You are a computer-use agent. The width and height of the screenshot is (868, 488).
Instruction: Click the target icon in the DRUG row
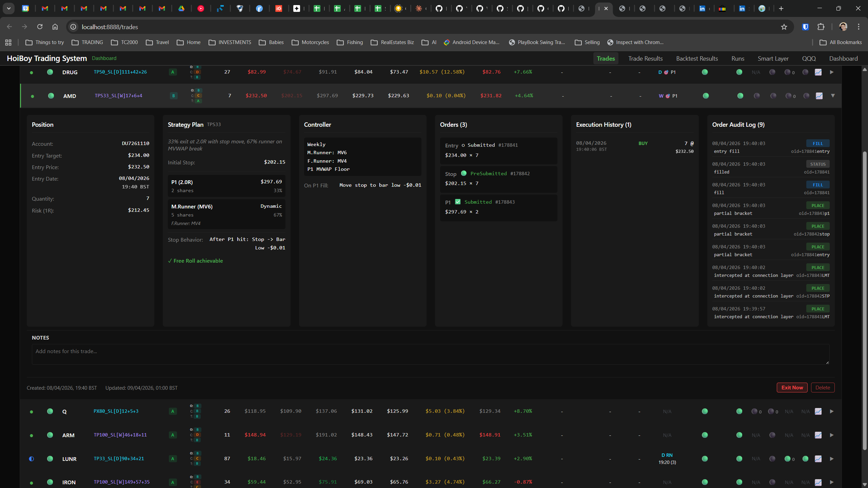coord(666,72)
